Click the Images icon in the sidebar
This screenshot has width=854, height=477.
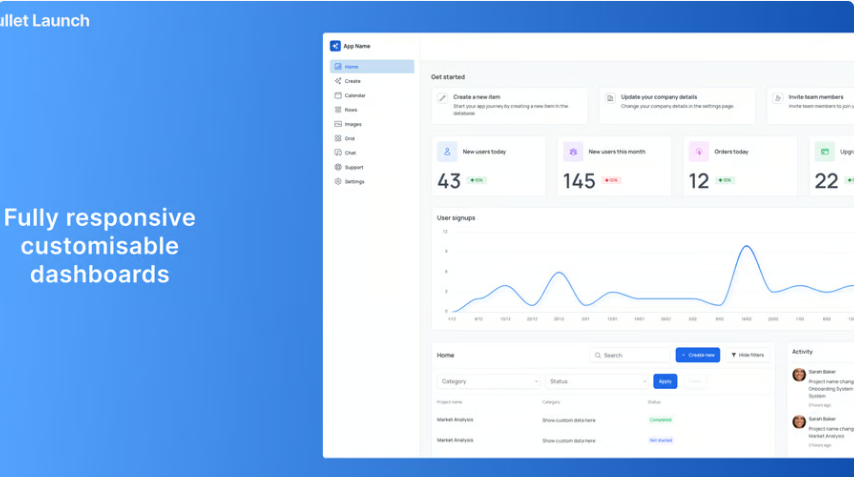(338, 124)
